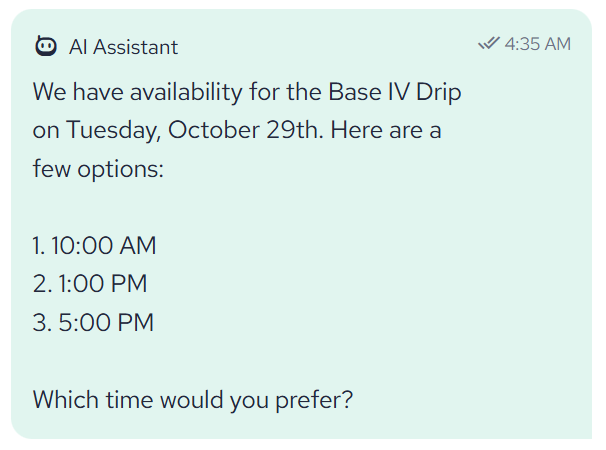Click the double-checkmark read receipt icon
Viewport: 606px width, 450px height.
coord(489,43)
